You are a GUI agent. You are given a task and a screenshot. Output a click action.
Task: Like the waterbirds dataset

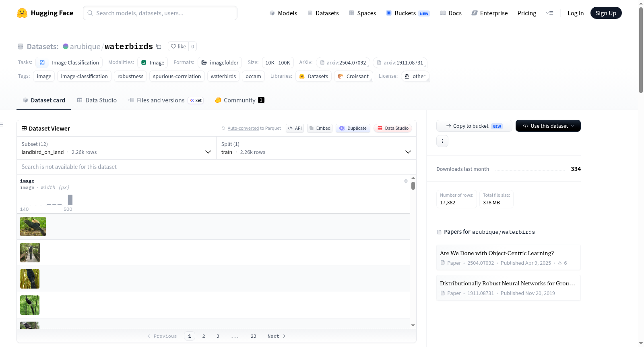tap(178, 46)
